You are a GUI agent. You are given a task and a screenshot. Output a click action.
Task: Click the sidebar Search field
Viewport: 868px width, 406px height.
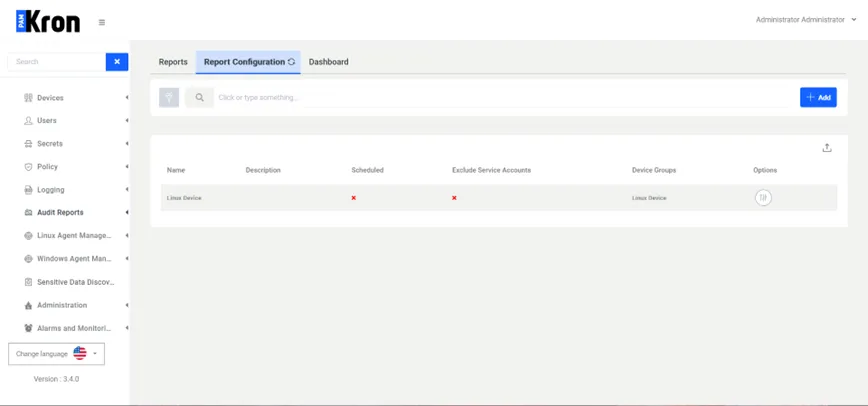click(x=56, y=62)
